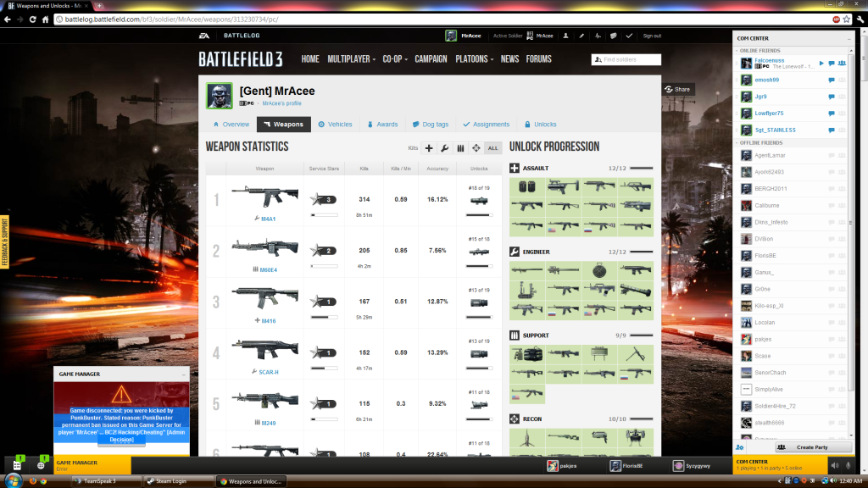Image resolution: width=868 pixels, height=488 pixels.
Task: Expand the GAME MANAGER Error bar
Action: coord(92,465)
